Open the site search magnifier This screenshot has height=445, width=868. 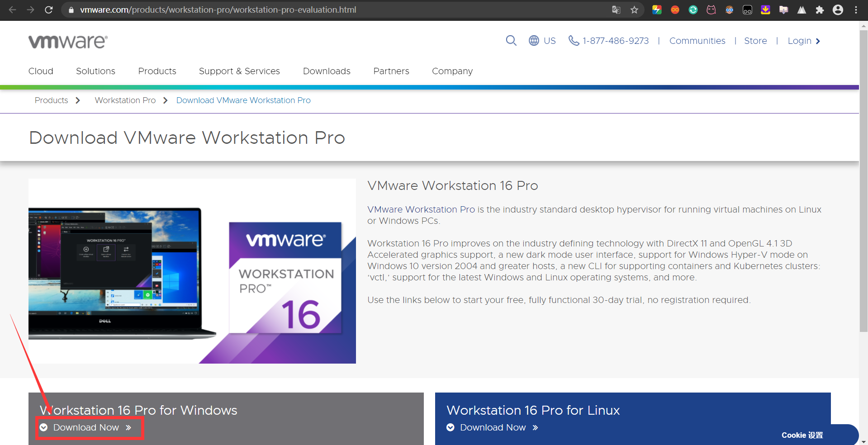(x=511, y=41)
